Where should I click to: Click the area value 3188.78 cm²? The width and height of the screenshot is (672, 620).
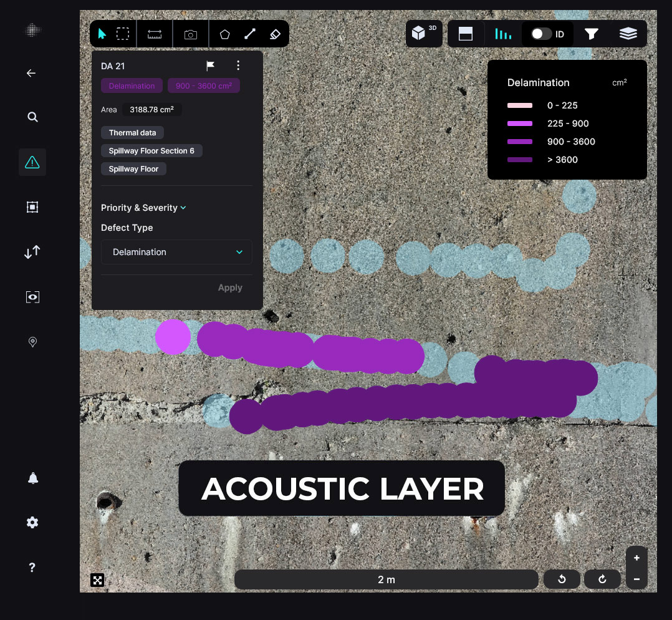151,110
